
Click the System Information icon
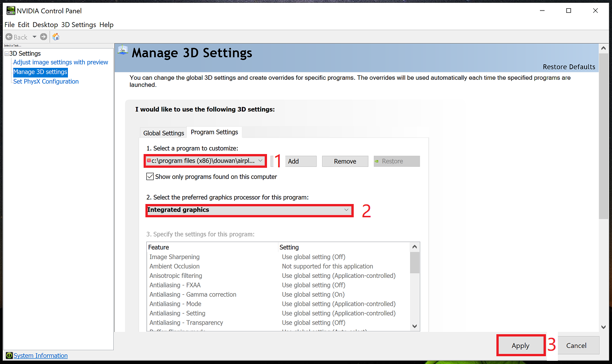(9, 356)
